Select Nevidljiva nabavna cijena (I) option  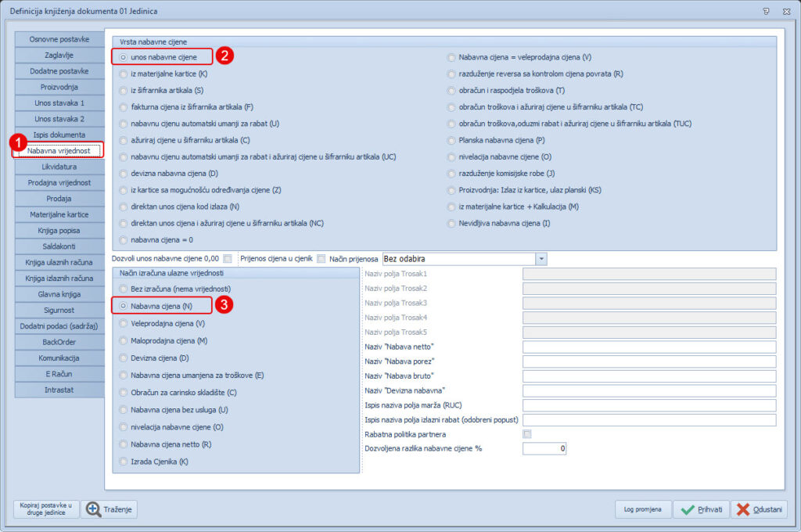click(x=451, y=223)
